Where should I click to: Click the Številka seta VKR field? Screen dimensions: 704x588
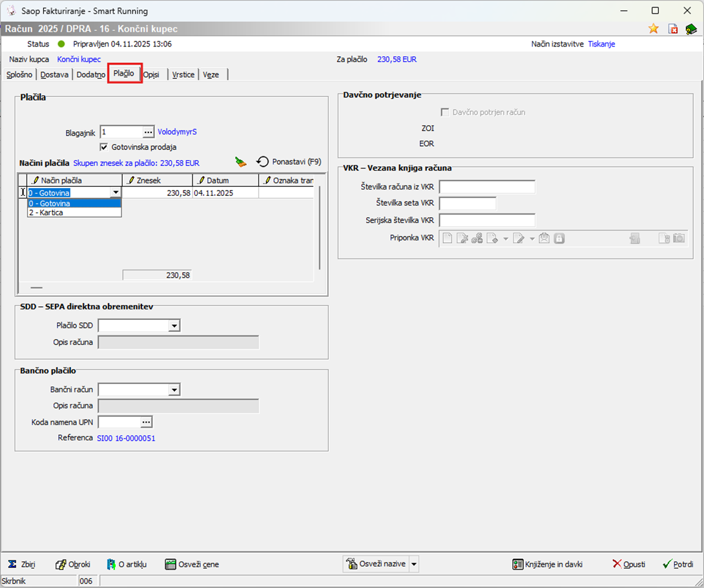(x=468, y=204)
